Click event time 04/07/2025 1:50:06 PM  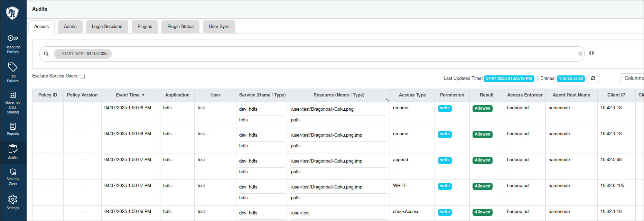[x=128, y=212]
